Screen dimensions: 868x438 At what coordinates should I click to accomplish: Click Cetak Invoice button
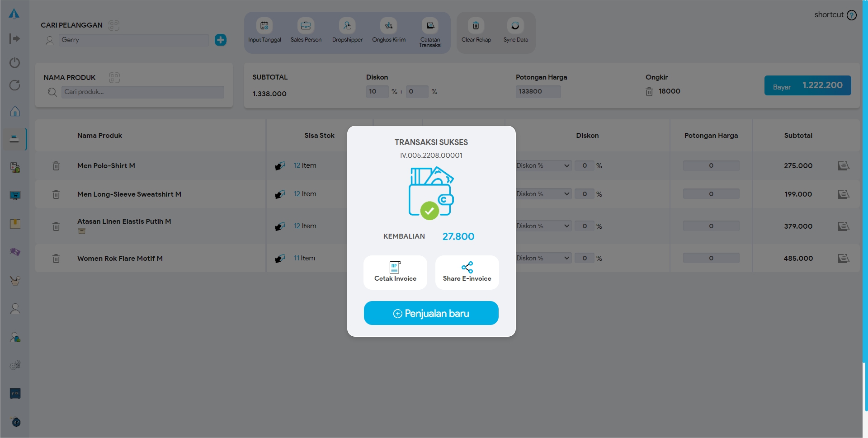point(395,272)
